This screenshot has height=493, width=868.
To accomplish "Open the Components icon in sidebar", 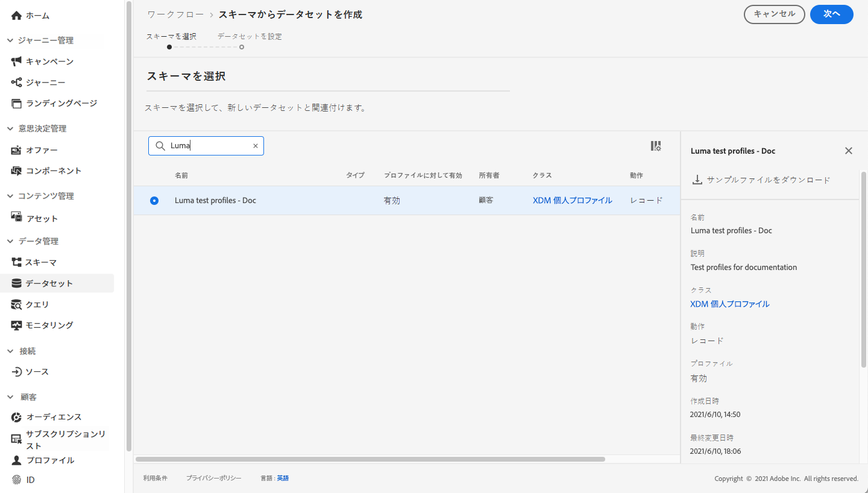I will pyautogui.click(x=16, y=171).
